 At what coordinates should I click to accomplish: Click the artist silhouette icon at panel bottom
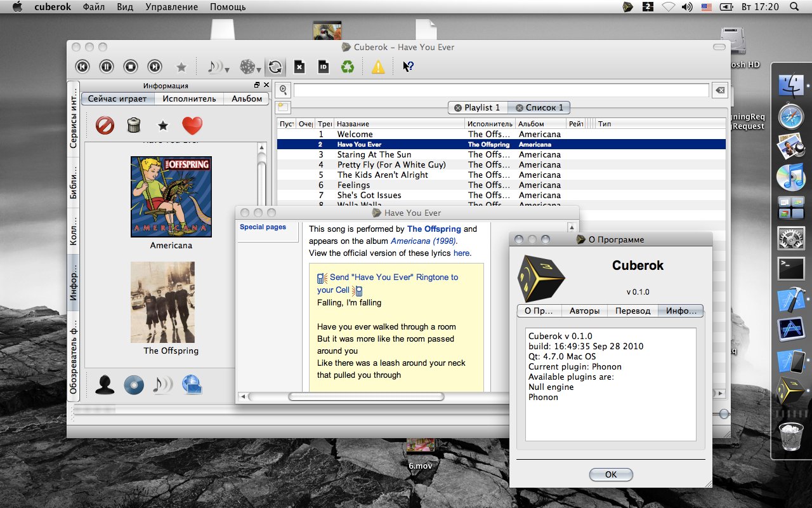click(105, 385)
